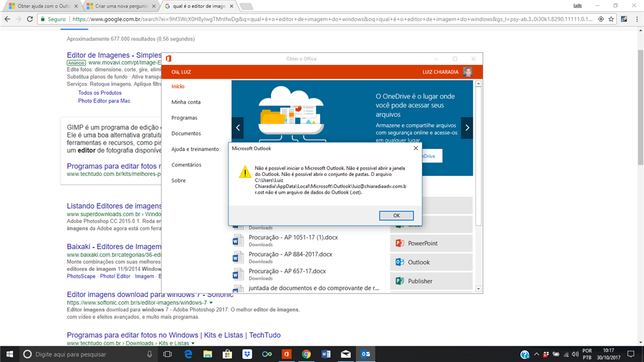This screenshot has width=644, height=362.
Task: Go to Documentos in the Office sidebar
Action: pos(186,133)
